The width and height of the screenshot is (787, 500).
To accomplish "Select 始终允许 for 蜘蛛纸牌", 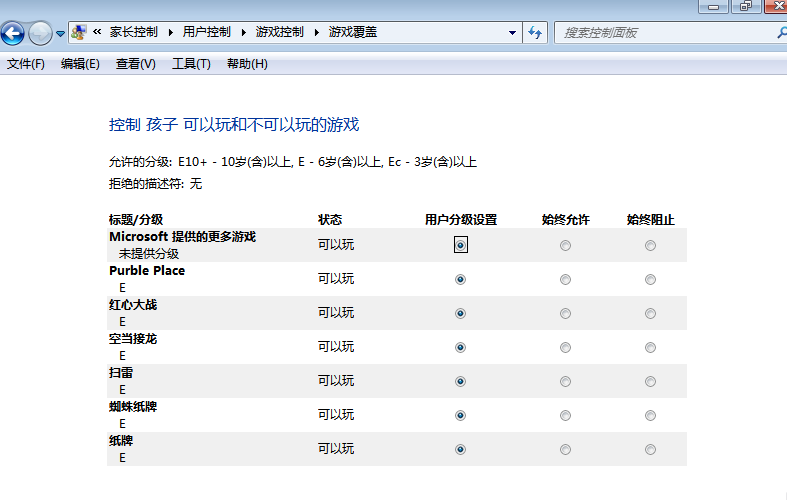I will point(565,415).
